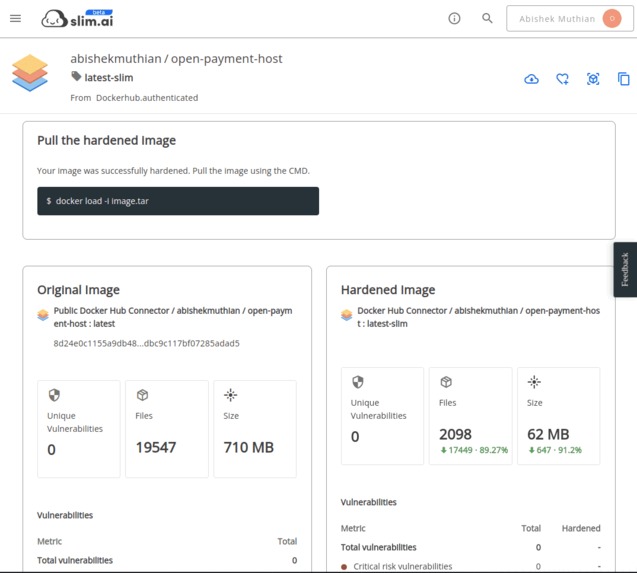Open the Abishek Muthian account box

570,18
